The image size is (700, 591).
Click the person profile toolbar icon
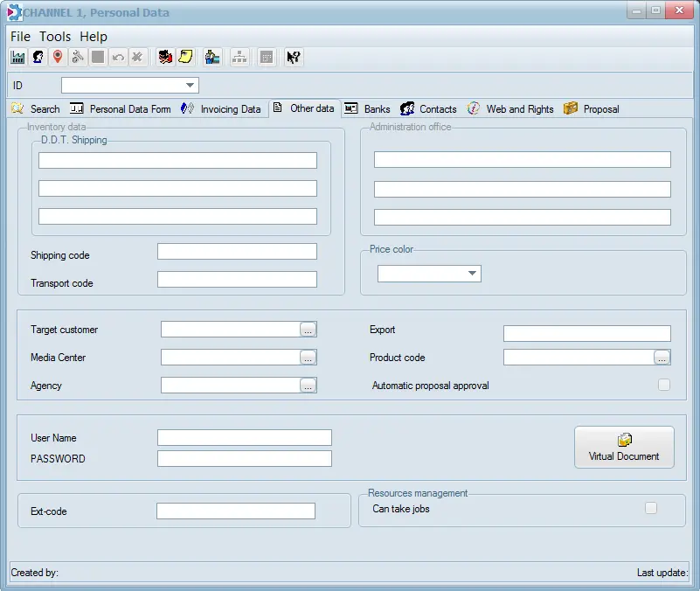[38, 57]
